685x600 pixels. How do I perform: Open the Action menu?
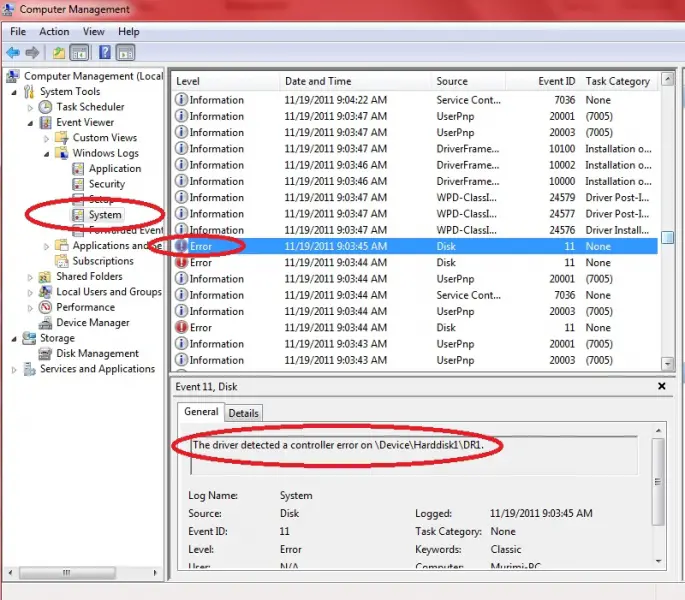pyautogui.click(x=54, y=31)
